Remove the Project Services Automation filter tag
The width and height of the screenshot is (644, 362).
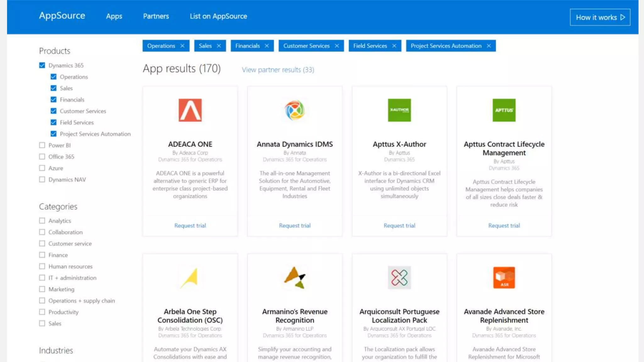point(489,46)
